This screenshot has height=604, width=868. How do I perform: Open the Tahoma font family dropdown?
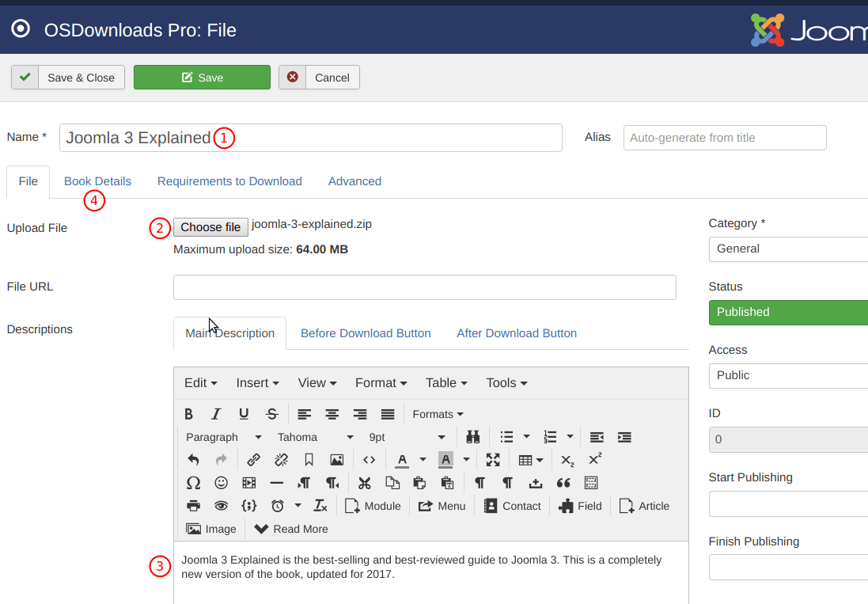[315, 437]
